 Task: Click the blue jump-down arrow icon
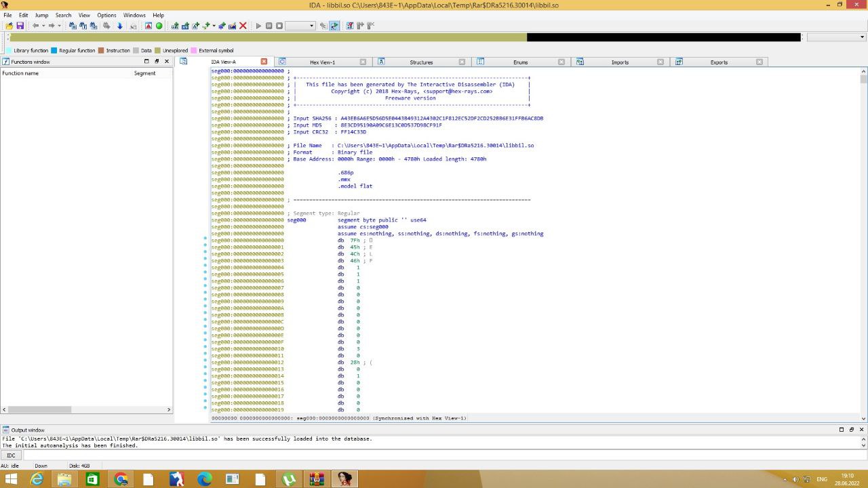[x=119, y=26]
